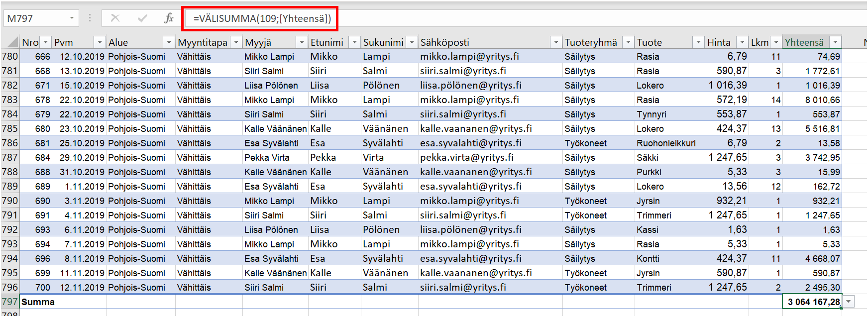Select email pekka.virta@yritys.fi
The height and width of the screenshot is (317, 868).
click(x=490, y=157)
